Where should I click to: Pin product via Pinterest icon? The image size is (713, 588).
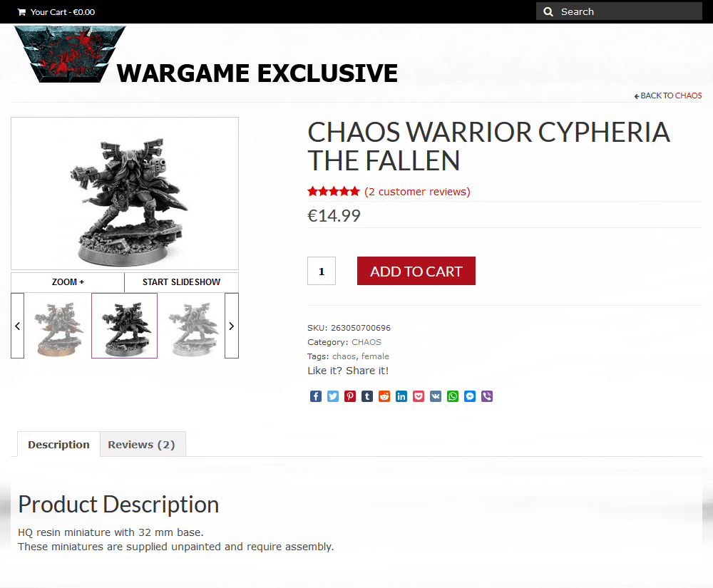click(350, 396)
